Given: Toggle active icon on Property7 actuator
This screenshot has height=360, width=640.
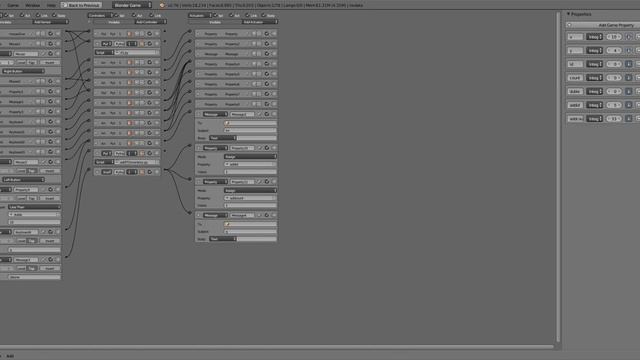Looking at the screenshot, I should click(x=267, y=94).
